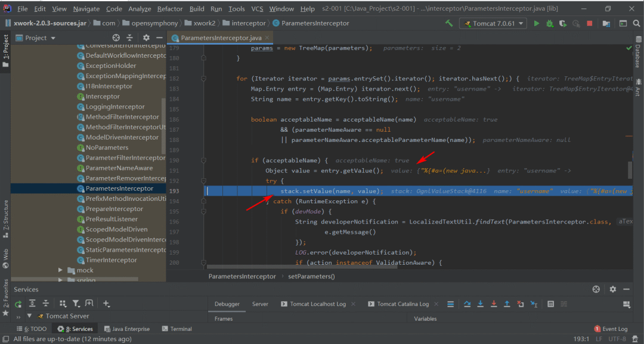
Task: Toggle the Services tool window button
Action: click(75, 328)
